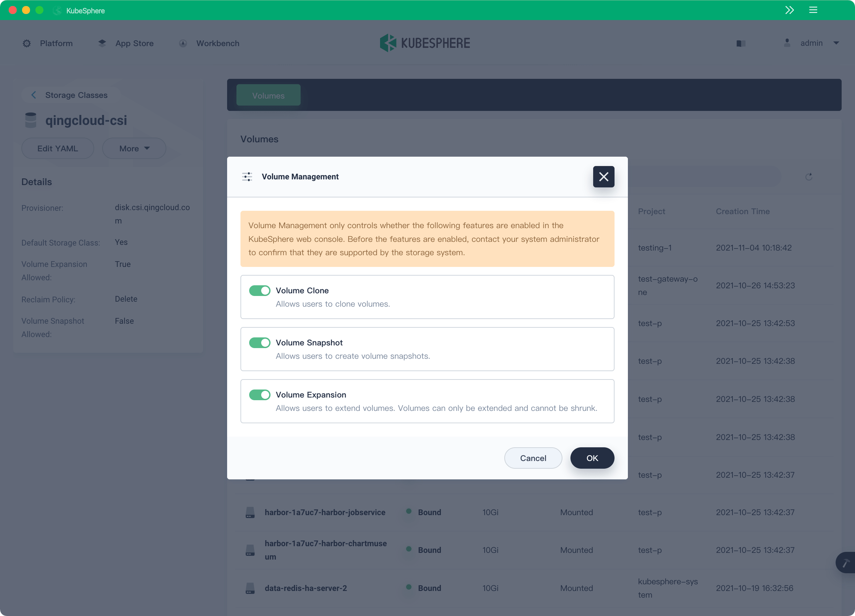Click the Platform settings gear icon
855x616 pixels.
pyautogui.click(x=27, y=43)
